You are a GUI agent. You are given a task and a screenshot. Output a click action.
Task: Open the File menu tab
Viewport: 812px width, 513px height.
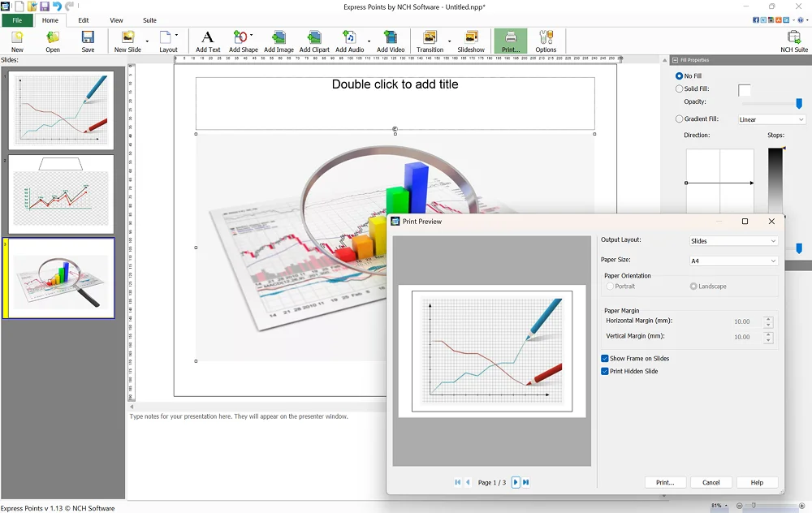tap(17, 20)
